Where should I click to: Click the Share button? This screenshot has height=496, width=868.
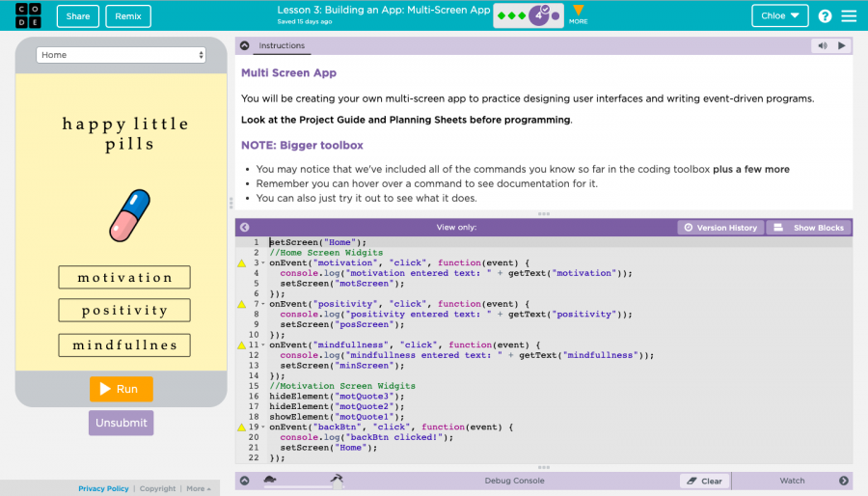(78, 16)
